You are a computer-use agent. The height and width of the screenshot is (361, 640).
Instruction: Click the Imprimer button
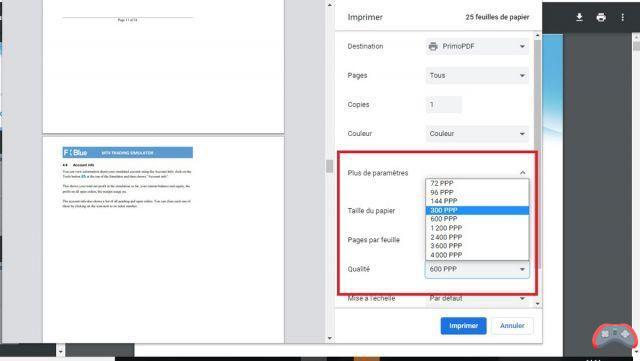coord(463,326)
